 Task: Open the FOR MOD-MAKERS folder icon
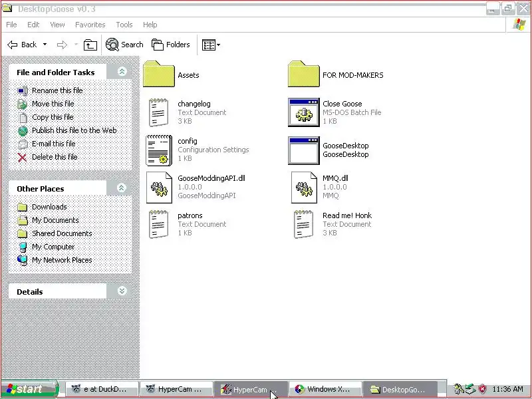[x=304, y=74]
